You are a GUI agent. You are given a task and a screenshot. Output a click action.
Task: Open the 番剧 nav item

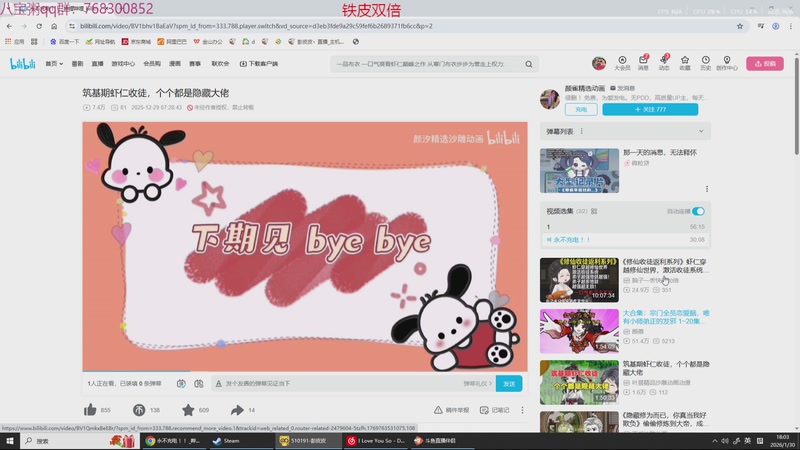(x=77, y=64)
